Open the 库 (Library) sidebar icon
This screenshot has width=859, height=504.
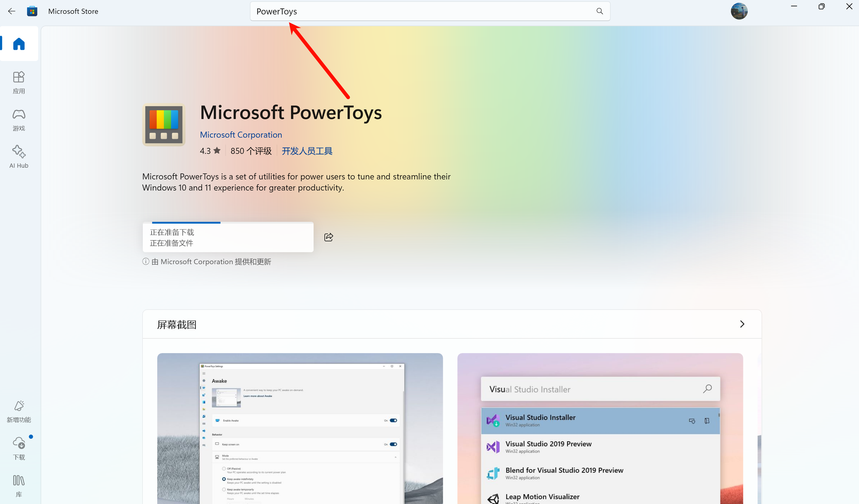19,486
